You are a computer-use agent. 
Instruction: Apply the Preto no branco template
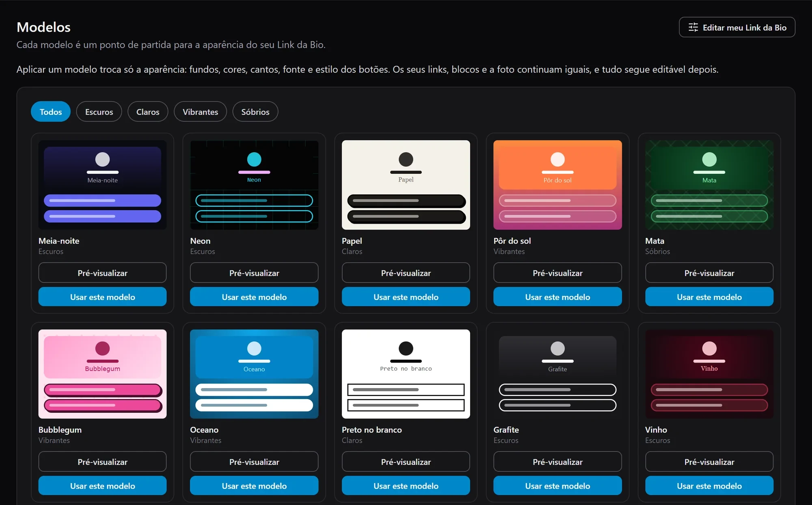(406, 486)
